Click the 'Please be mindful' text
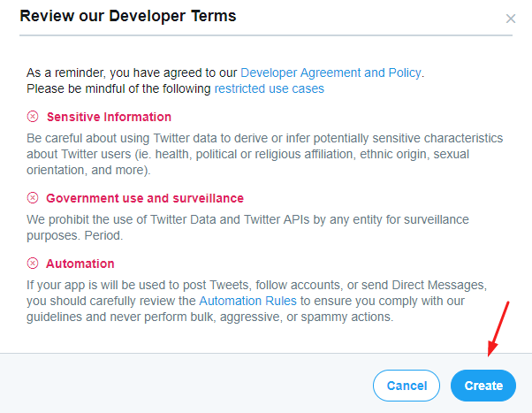The width and height of the screenshot is (532, 413). pyautogui.click(x=119, y=88)
